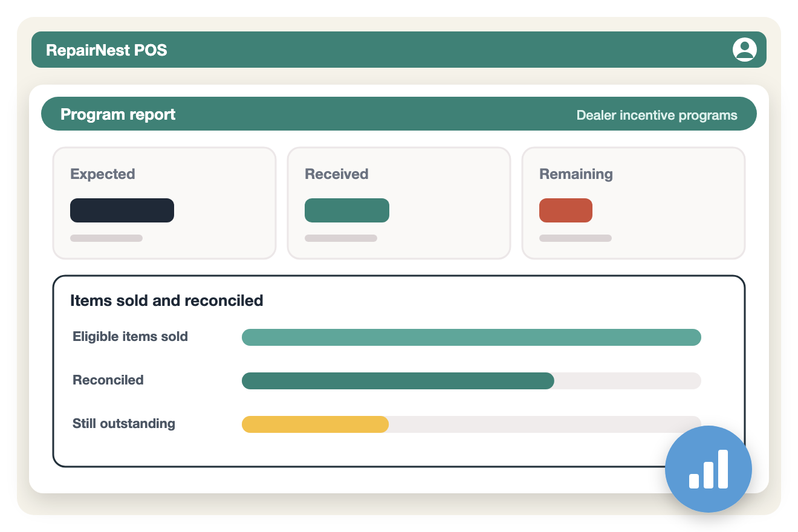
Task: Click the Still outstanding yellow bar
Action: (x=315, y=424)
